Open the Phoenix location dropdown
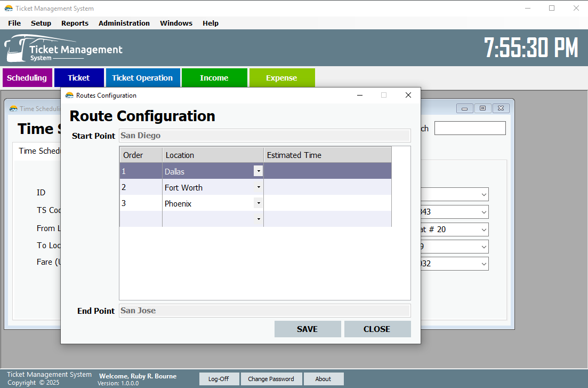The height and width of the screenshot is (388, 588). [258, 203]
